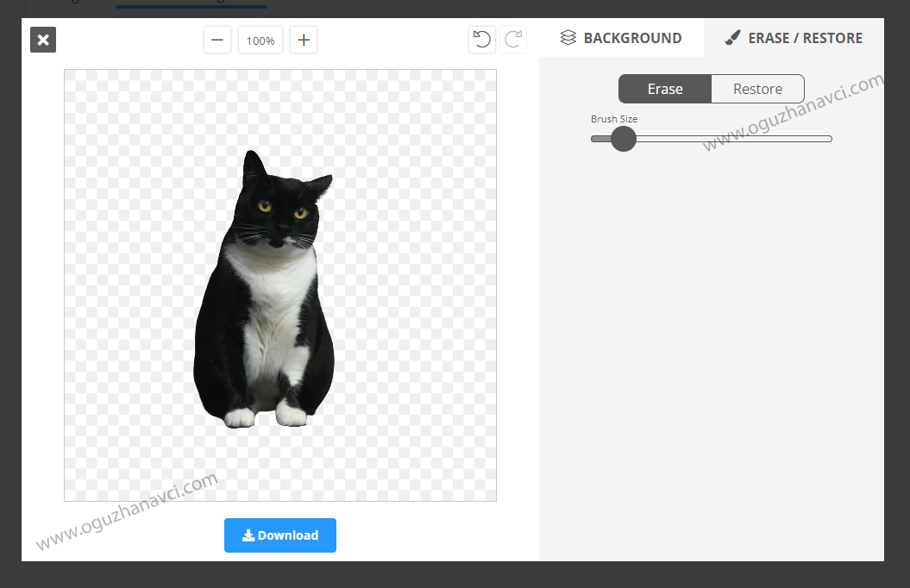910x588 pixels.
Task: Zoom in with the plus button
Action: click(x=304, y=40)
